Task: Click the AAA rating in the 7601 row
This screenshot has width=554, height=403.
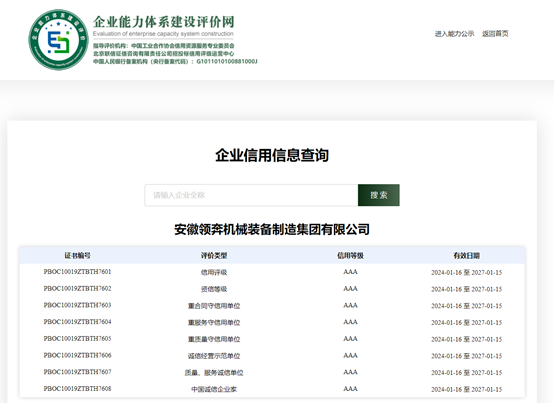Action: click(350, 272)
